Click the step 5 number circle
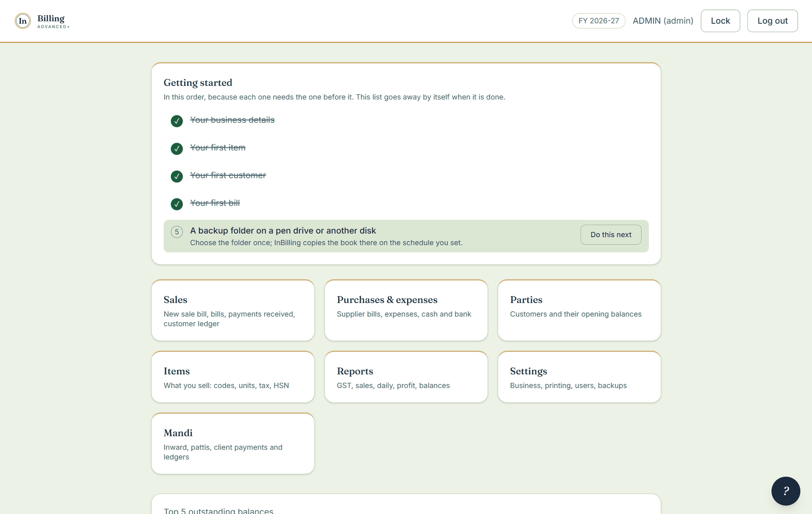812x514 pixels. [177, 232]
